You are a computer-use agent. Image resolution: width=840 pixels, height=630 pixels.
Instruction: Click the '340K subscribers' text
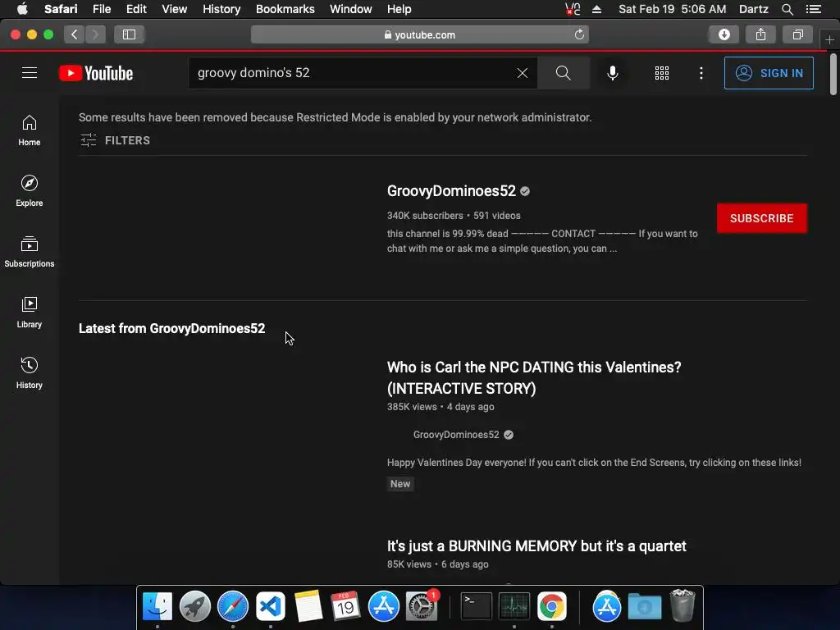click(425, 216)
